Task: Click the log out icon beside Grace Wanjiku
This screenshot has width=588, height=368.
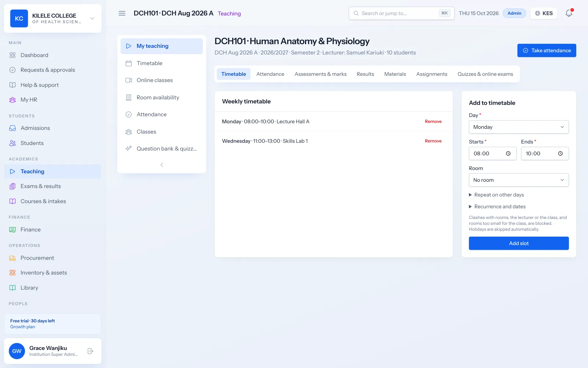Action: (x=90, y=351)
